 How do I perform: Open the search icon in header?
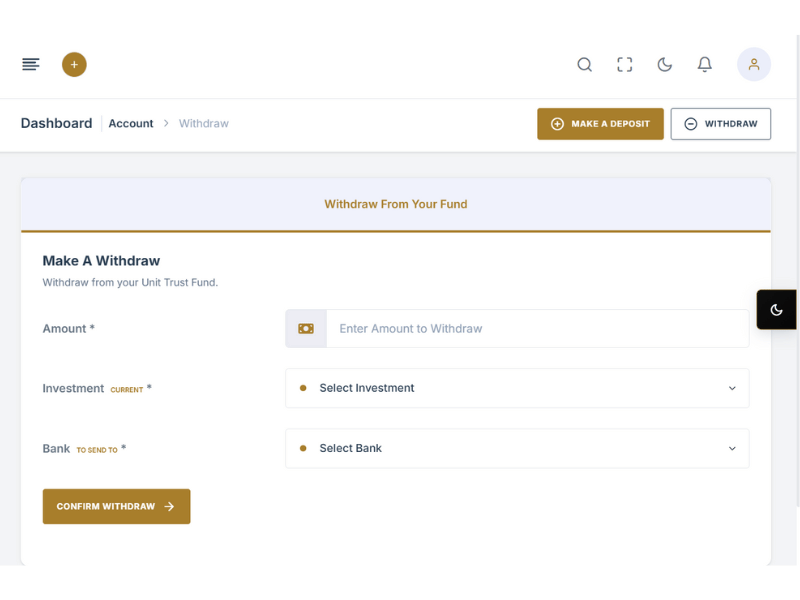point(585,65)
